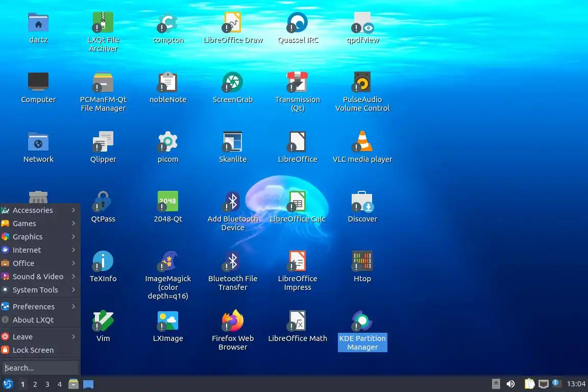This screenshot has height=392, width=588.
Task: Expand the Internet submenu
Action: click(x=40, y=250)
